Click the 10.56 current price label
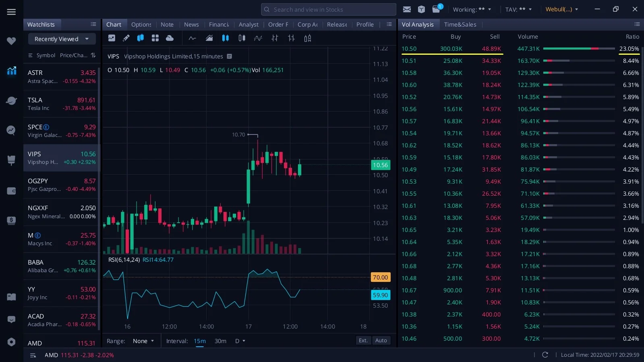This screenshot has width=644, height=362. 380,165
